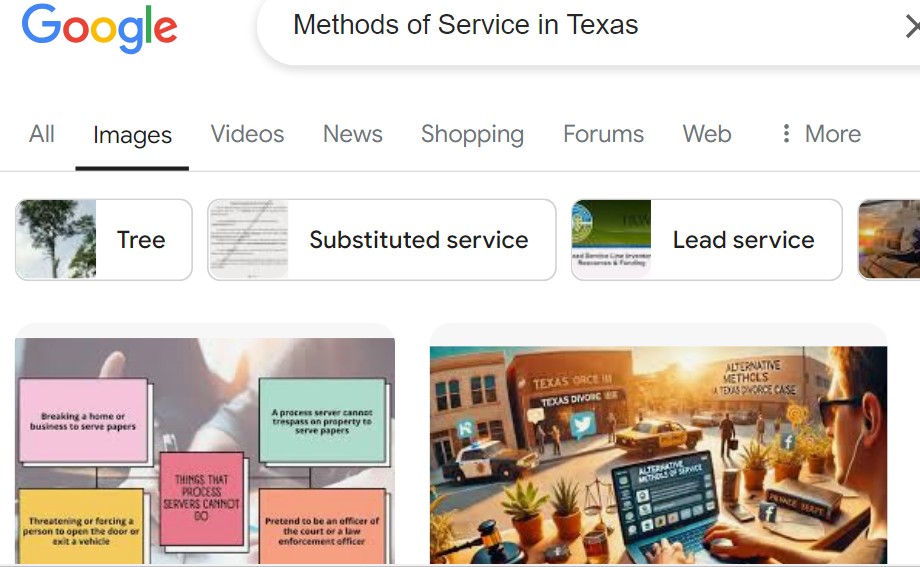Open the Videos tab

(247, 134)
